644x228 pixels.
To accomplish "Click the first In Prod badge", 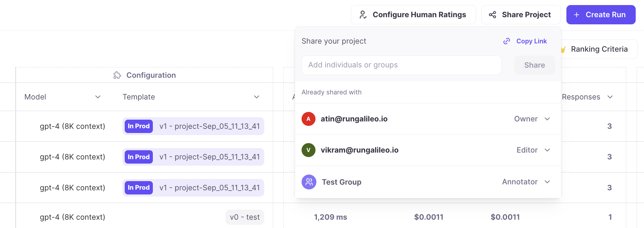I will point(139,126).
